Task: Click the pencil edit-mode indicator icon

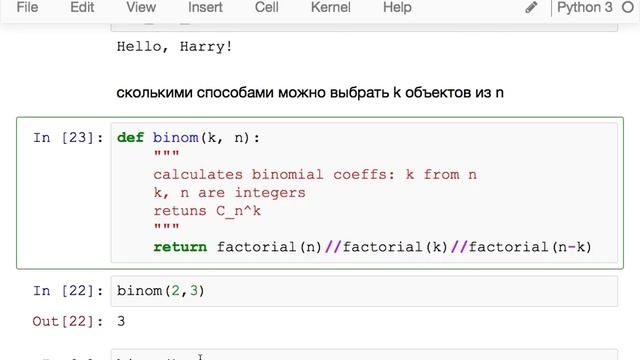Action: coord(531,7)
